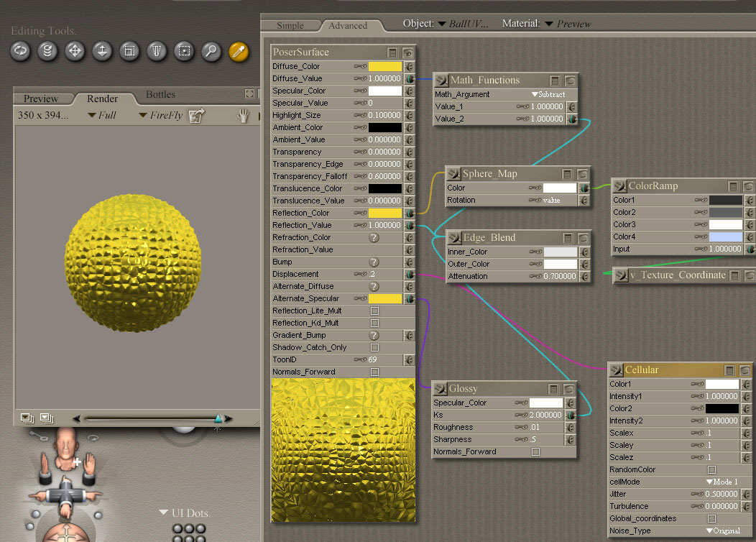Activate the hand pan tool in render panel
This screenshot has width=756, height=542.
pos(244,115)
